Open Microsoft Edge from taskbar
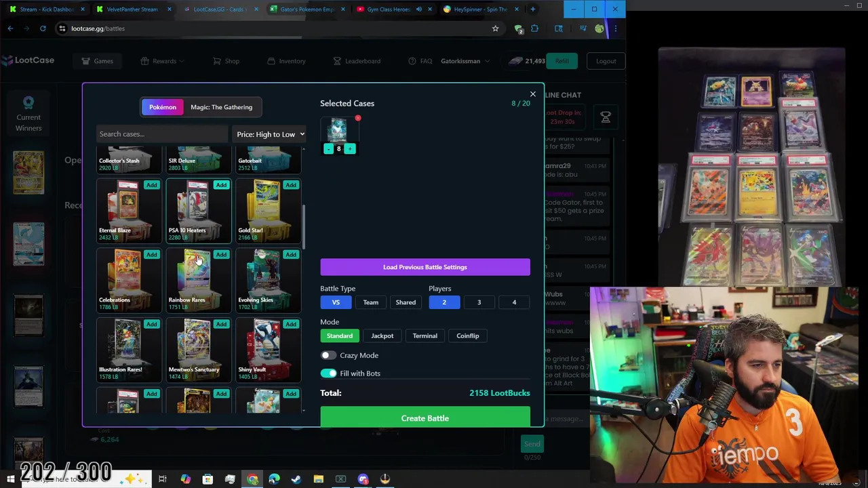Viewport: 868px width, 488px height. (x=274, y=479)
